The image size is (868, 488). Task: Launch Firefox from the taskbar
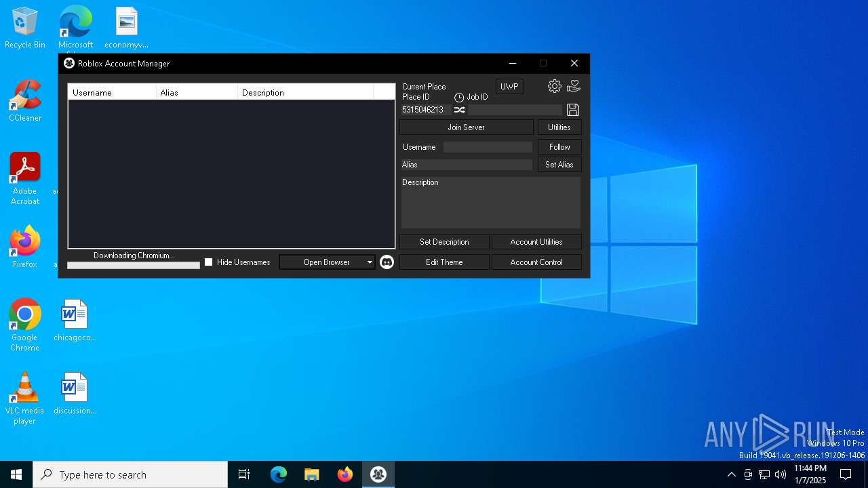(345, 474)
